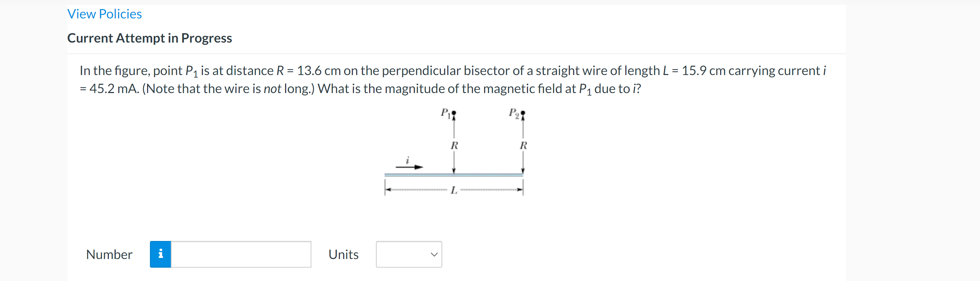Click point P1 marker in the figure

click(453, 113)
